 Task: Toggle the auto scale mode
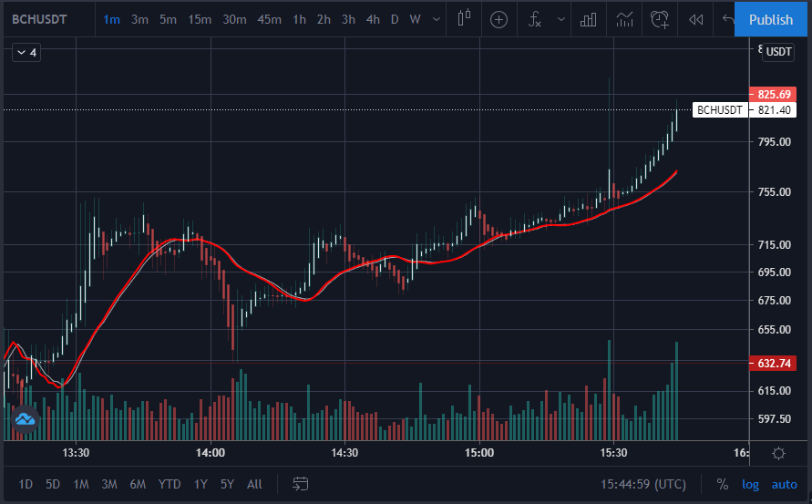pos(784,484)
